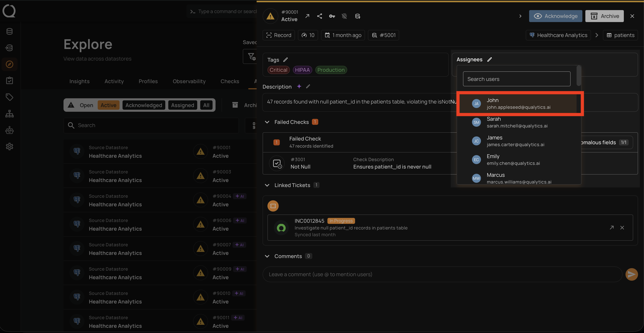Click the share icon in anomaly header
Screen dimensions: 644x333
(x=320, y=16)
